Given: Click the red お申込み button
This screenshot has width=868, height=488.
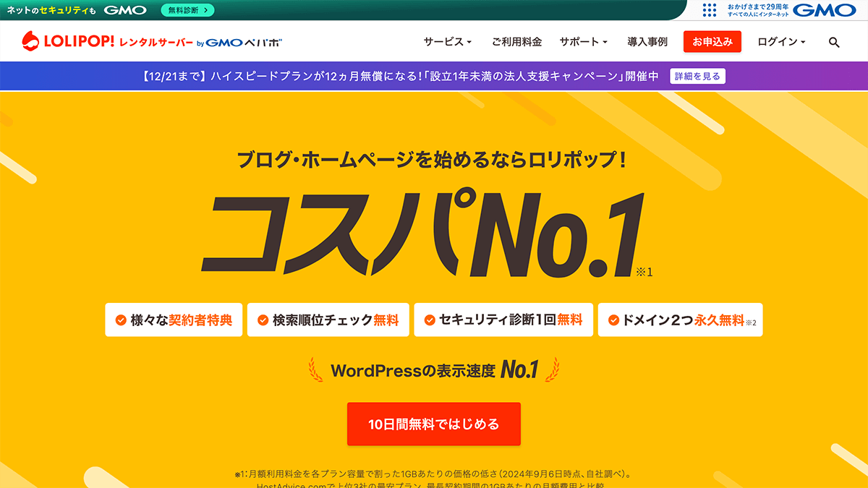Looking at the screenshot, I should pos(712,42).
